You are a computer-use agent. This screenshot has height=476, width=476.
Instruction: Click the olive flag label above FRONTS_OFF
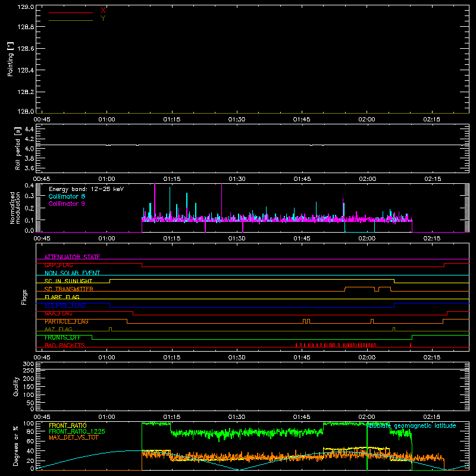tap(58, 329)
